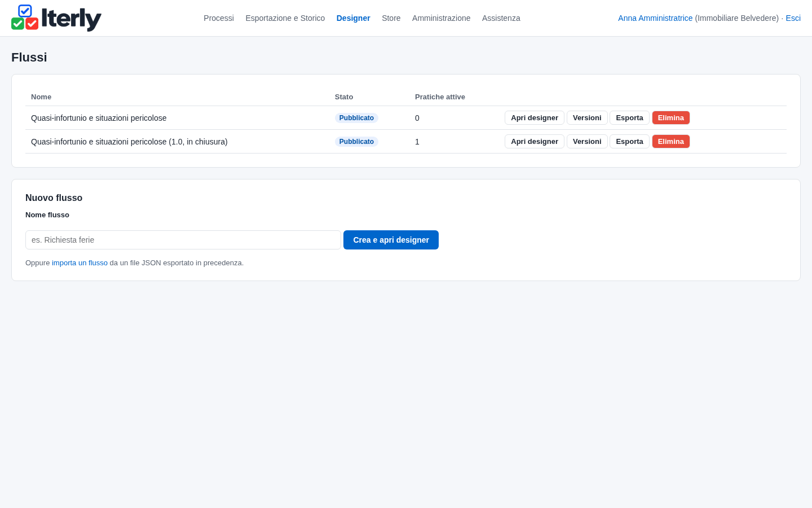812x508 pixels.
Task: Show Versioni of the first flow row
Action: 587,118
